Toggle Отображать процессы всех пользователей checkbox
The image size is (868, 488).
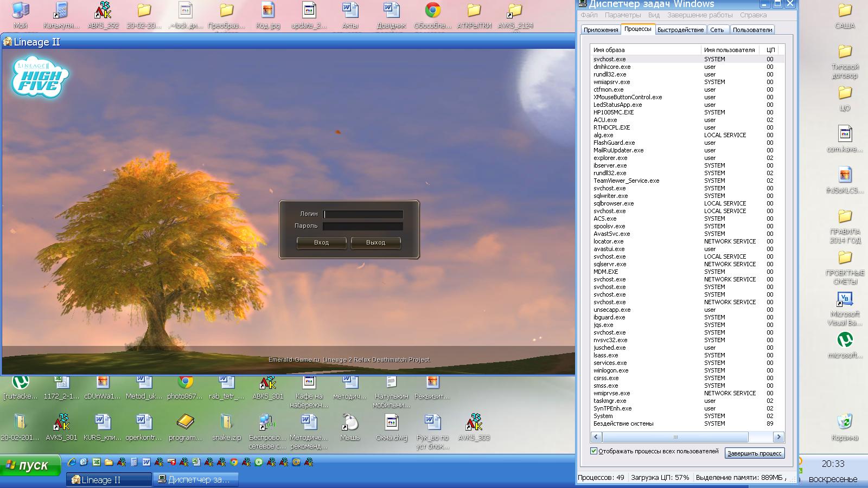click(x=593, y=451)
